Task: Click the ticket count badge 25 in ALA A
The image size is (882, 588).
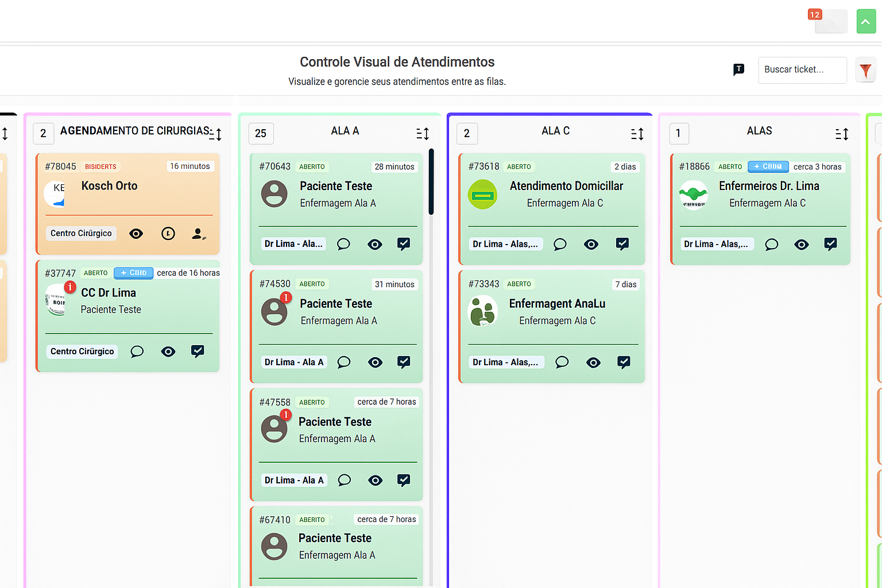Action: tap(261, 133)
